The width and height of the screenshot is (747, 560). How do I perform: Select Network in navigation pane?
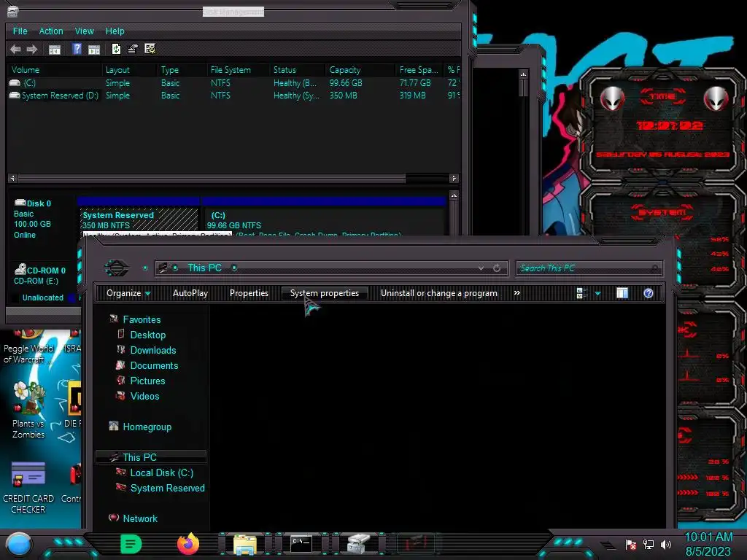click(139, 518)
